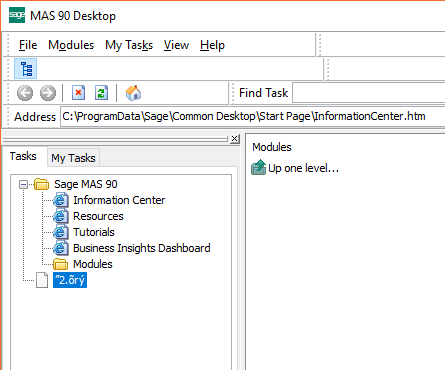Image resolution: width=445 pixels, height=370 pixels.
Task: Click the Up one level... link
Action: click(x=303, y=168)
